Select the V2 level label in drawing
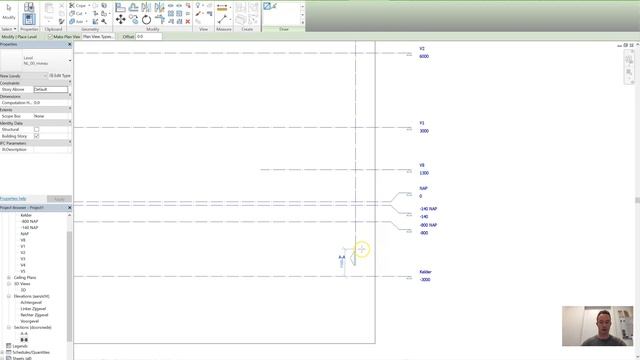This screenshot has width=640, height=360. [x=422, y=49]
